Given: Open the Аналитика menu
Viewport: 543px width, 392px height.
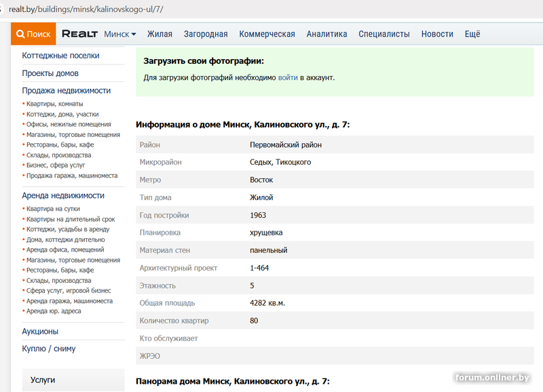Looking at the screenshot, I should [x=326, y=34].
